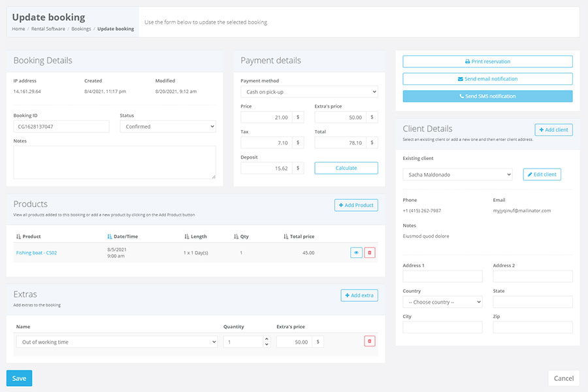Sort products by Product column
Image resolution: width=588 pixels, height=392 pixels.
pos(29,237)
